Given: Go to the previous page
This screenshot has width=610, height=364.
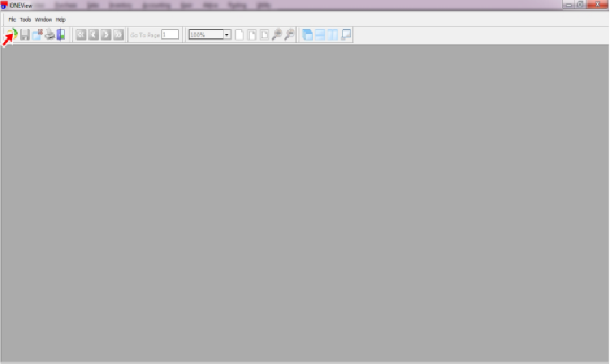Looking at the screenshot, I should click(x=93, y=35).
